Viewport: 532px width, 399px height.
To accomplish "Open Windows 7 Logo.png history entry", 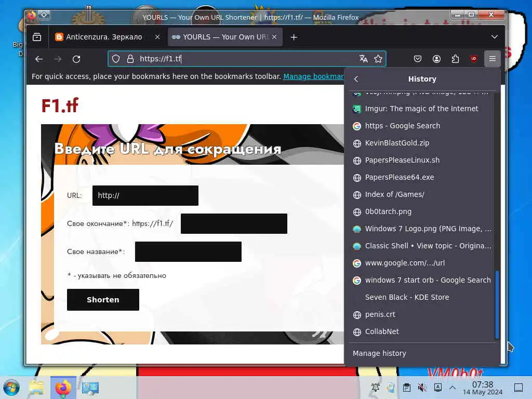I will tap(422, 229).
